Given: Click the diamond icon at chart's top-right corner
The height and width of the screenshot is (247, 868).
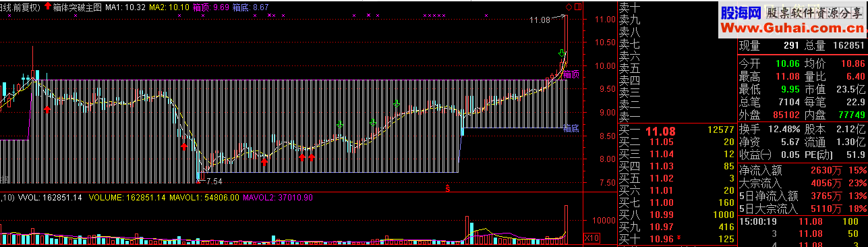Looking at the screenshot, I should click(569, 7).
